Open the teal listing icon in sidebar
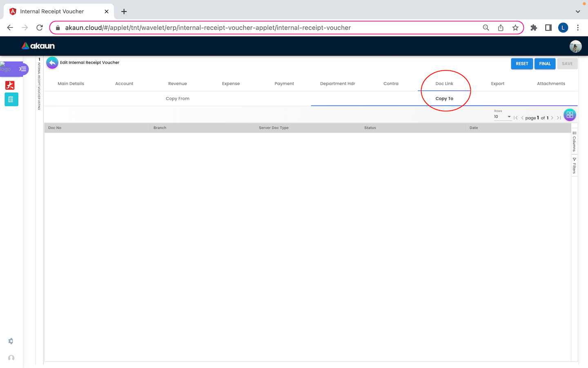This screenshot has width=588, height=368. tap(11, 99)
